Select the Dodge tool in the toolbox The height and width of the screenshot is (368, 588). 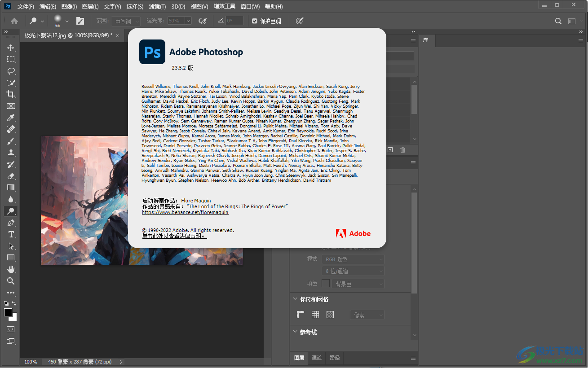11,211
